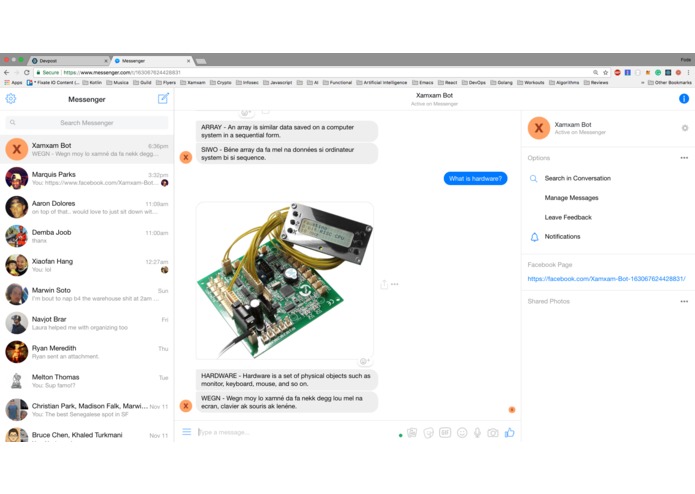The height and width of the screenshot is (494, 695).
Task: Open the Christian Park group conversation
Action: [86, 410]
